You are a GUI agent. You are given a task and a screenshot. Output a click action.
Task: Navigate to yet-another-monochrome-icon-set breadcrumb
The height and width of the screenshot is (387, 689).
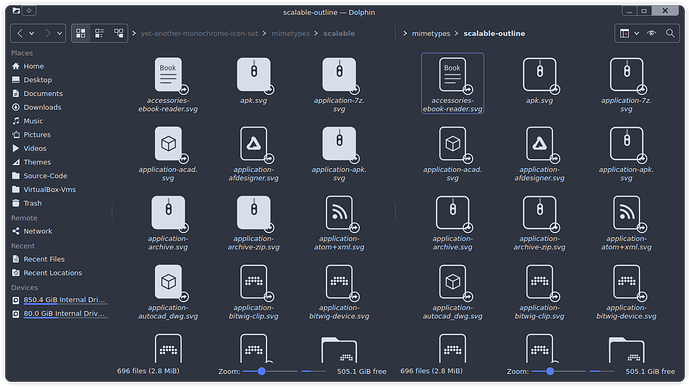click(x=199, y=33)
